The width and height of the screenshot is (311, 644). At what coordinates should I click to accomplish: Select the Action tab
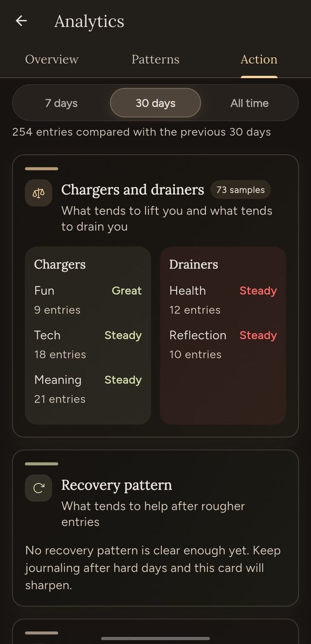(259, 59)
